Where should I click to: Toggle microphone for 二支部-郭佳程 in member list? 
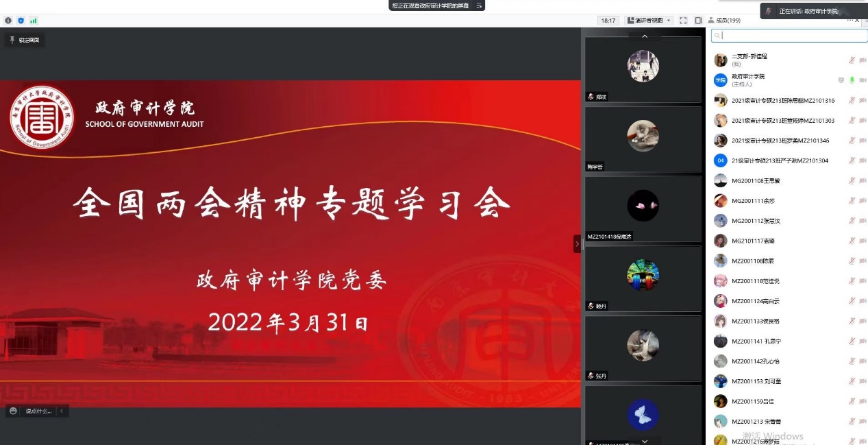[x=852, y=60]
